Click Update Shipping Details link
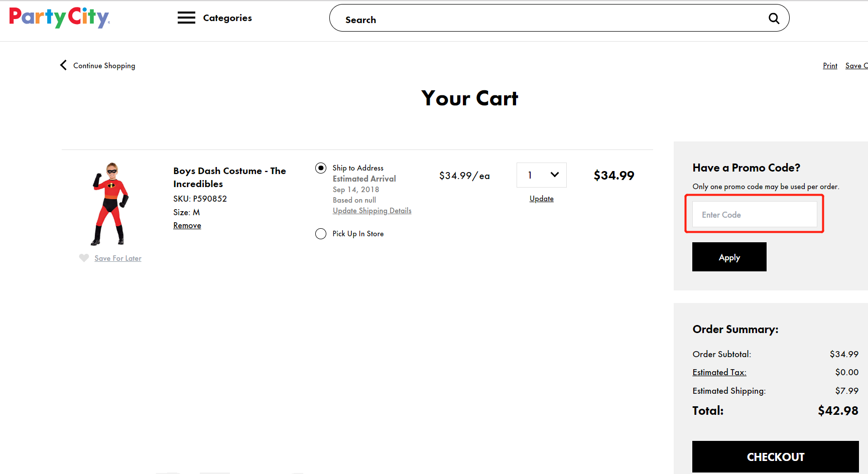868x474 pixels. pos(372,211)
